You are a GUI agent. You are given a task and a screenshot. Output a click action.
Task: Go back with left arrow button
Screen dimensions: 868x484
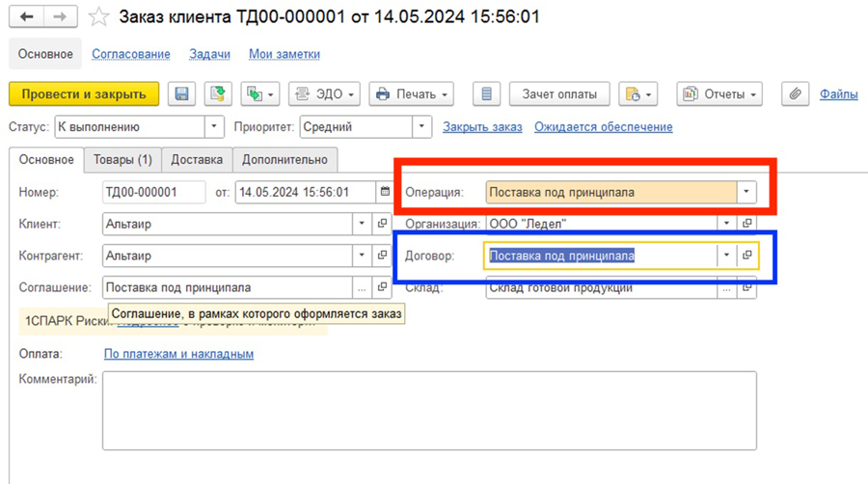click(x=26, y=17)
